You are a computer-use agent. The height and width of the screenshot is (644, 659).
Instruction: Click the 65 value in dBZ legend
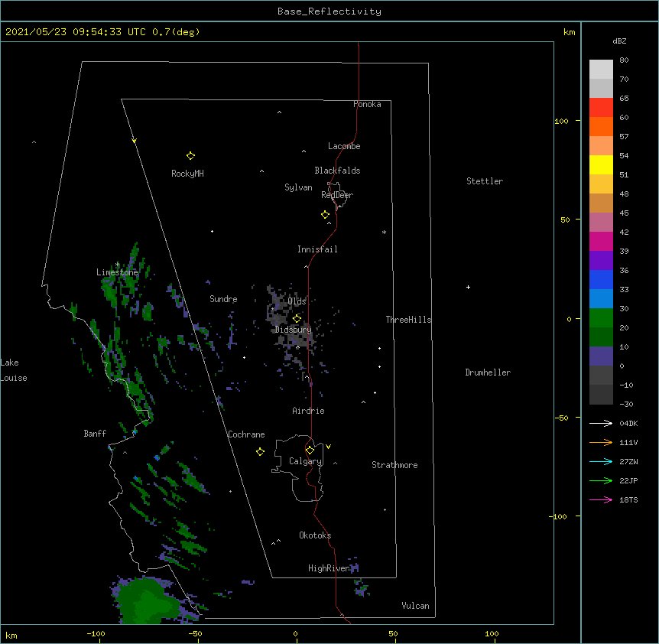(624, 99)
